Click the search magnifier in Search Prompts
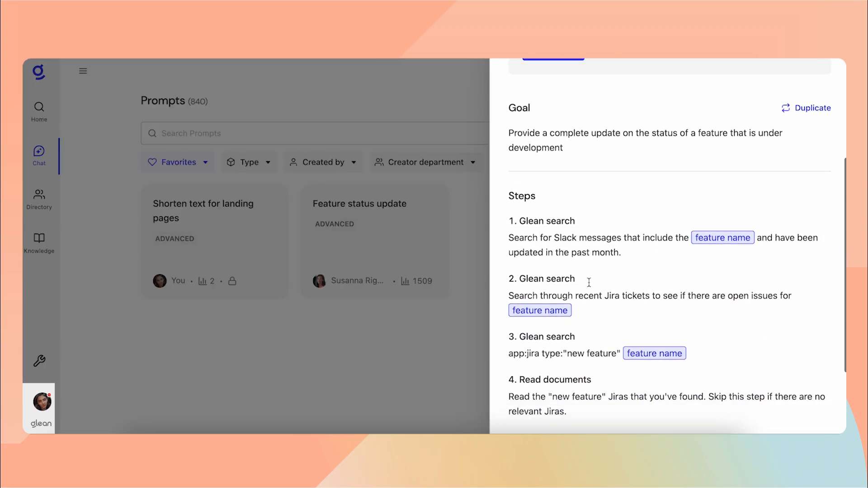 152,133
